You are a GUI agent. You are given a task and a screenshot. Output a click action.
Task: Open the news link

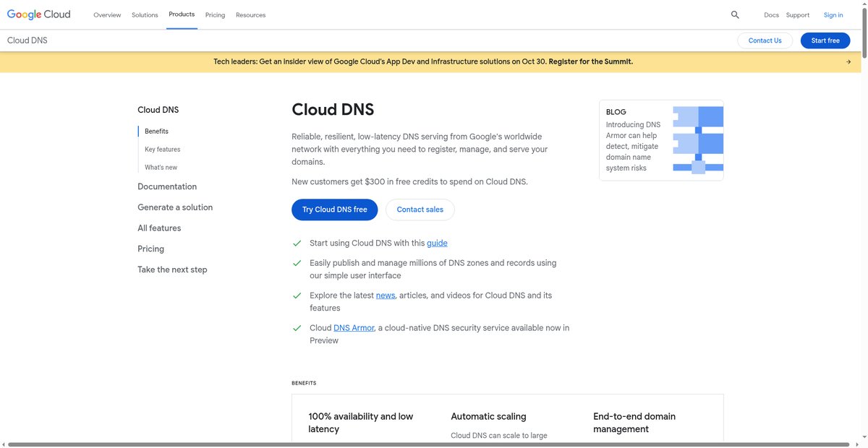pos(386,296)
